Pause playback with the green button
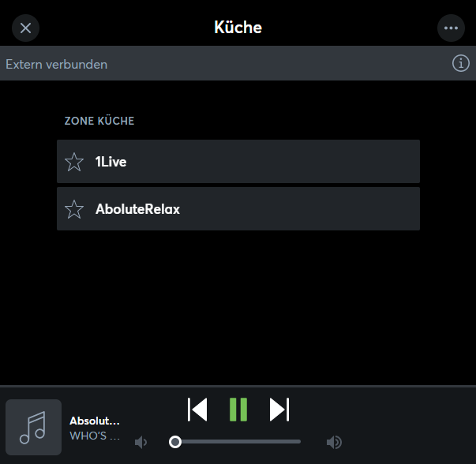The width and height of the screenshot is (476, 464). coord(238,410)
